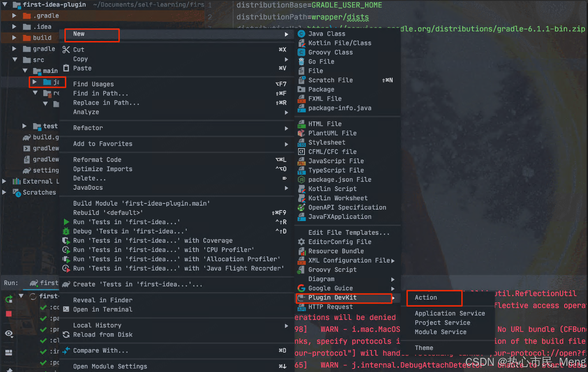The image size is (588, 372).
Task: Expand the Scratches node arrow
Action: pos(4,192)
